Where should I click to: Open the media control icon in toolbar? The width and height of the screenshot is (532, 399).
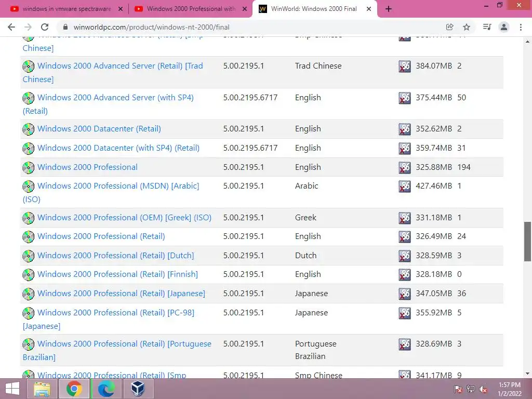[x=487, y=27]
